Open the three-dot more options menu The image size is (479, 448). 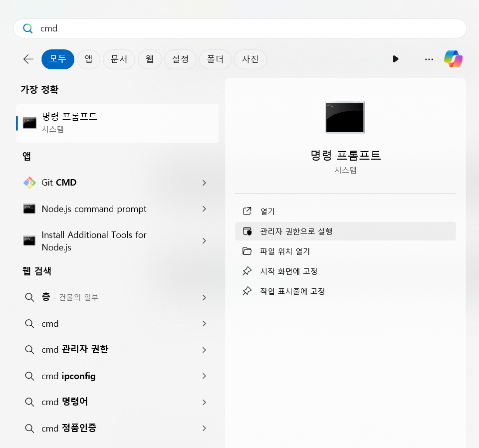(x=429, y=59)
